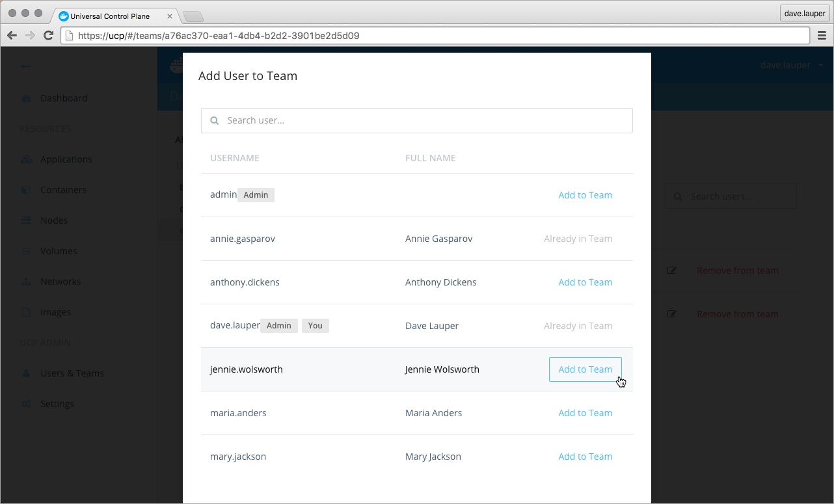Screen dimensions: 834x504
Task: Click the dave.lauper Chrome profile button
Action: [804, 13]
